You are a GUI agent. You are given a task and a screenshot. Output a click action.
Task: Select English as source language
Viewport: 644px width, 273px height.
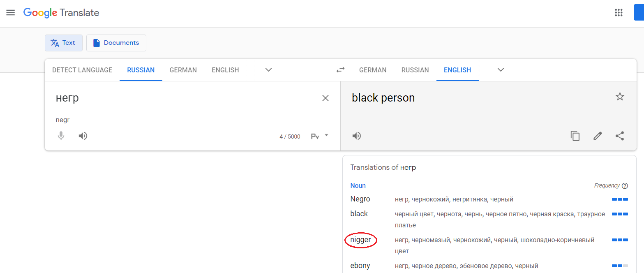point(225,70)
